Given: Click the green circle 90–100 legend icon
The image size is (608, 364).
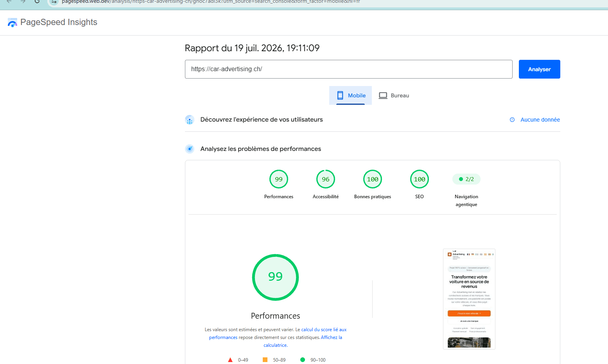Looking at the screenshot, I should point(302,360).
